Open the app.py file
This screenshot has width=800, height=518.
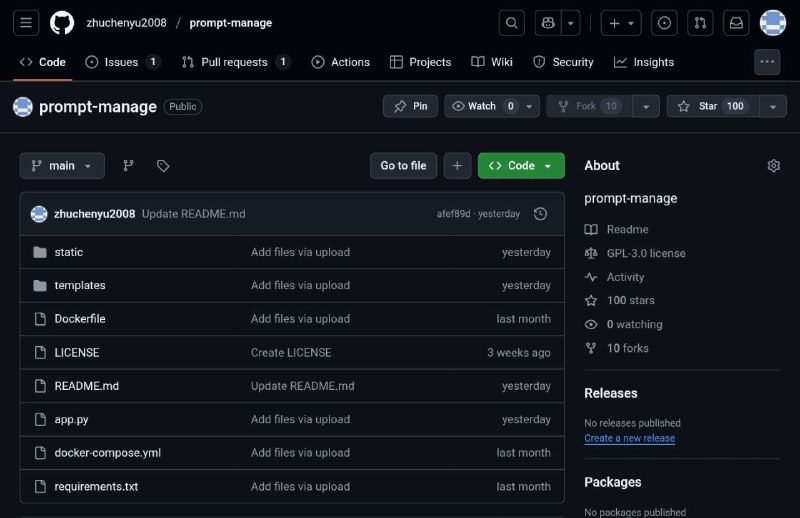coord(71,419)
